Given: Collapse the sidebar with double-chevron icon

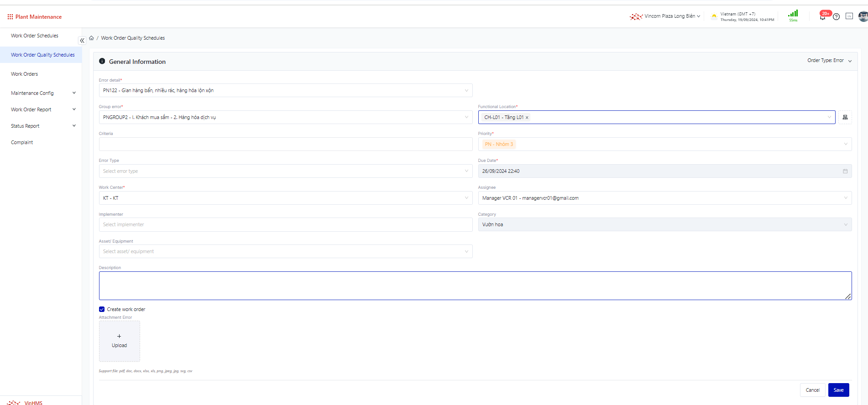Looking at the screenshot, I should 82,41.
